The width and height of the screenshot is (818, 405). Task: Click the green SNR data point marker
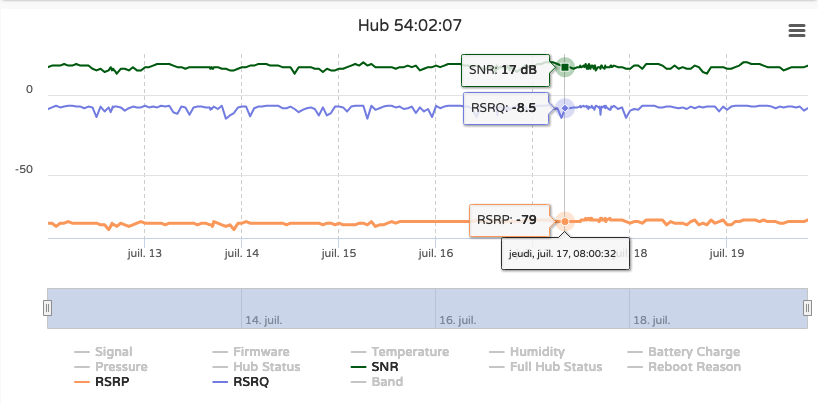click(564, 67)
